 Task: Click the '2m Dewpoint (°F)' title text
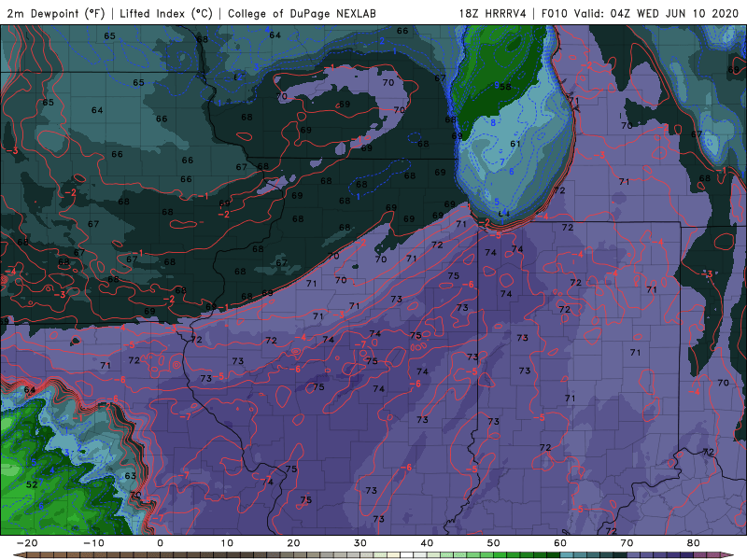tap(55, 13)
